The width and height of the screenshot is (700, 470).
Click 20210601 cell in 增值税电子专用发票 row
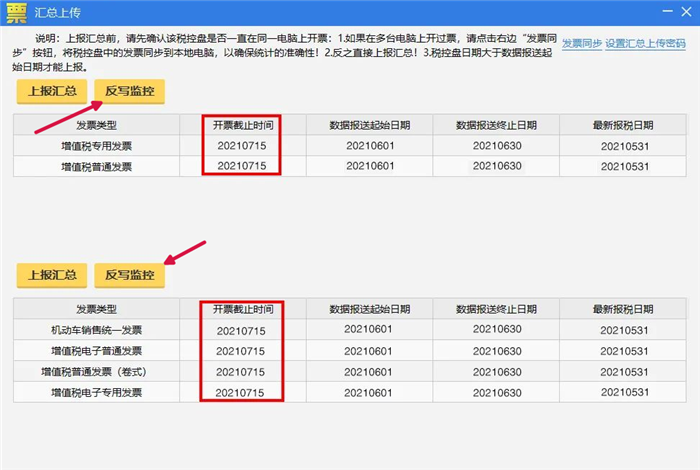coord(368,393)
